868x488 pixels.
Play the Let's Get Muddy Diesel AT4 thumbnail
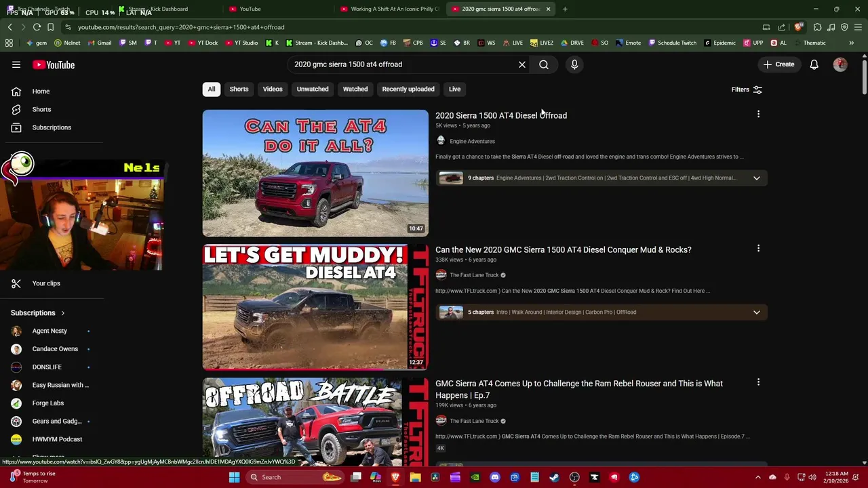click(x=315, y=307)
